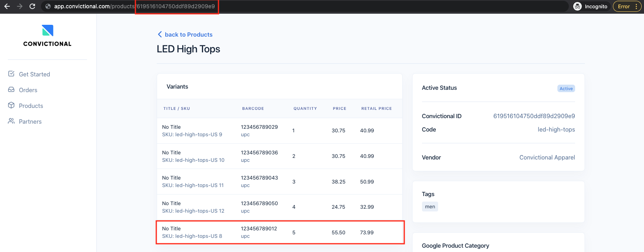Click vendor 'Convictional Apparel'

click(547, 157)
